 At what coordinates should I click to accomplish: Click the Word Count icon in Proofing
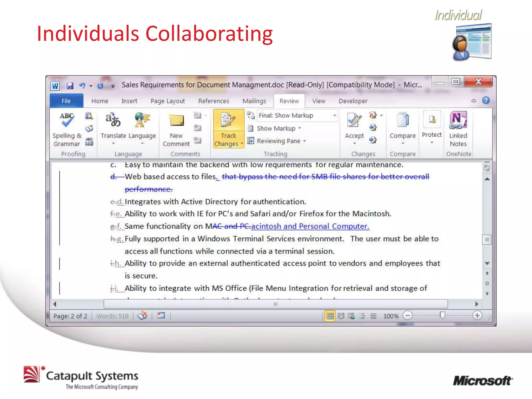coord(89,142)
